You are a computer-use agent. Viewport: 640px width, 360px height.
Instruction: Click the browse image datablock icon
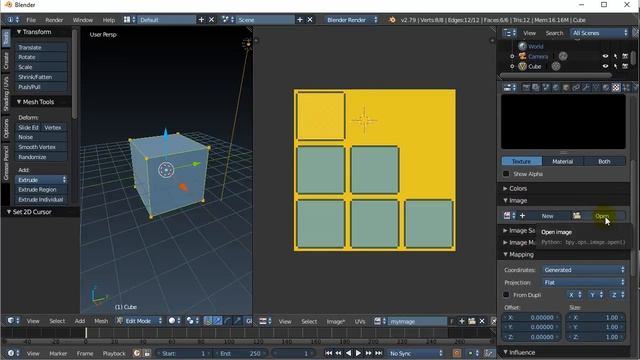509,216
